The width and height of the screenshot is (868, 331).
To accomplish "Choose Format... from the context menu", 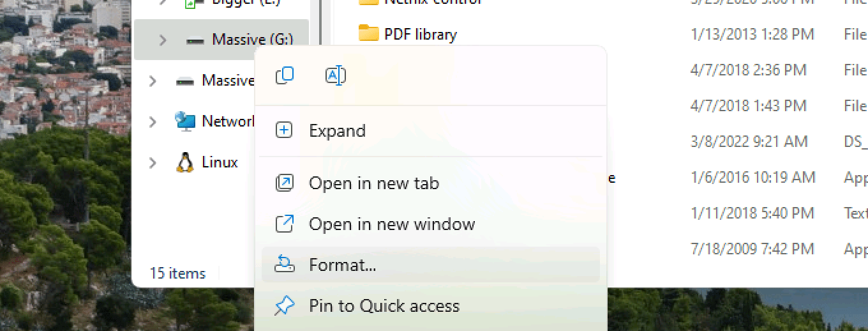I will 343,265.
